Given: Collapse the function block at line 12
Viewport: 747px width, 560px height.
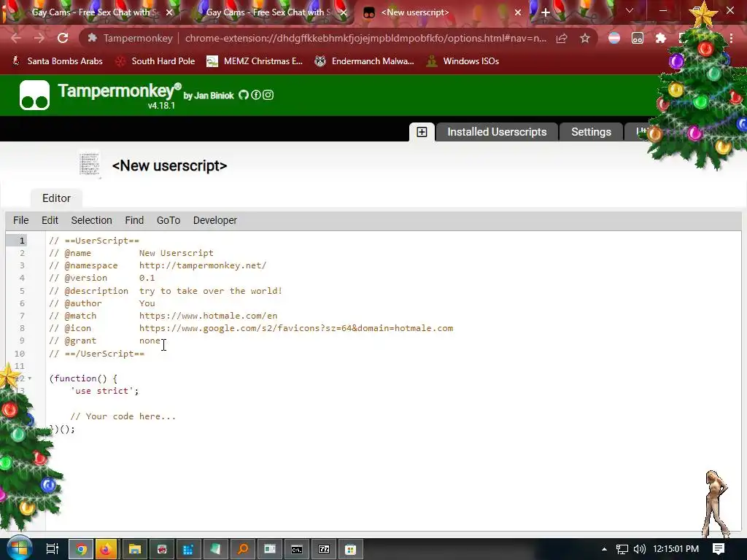Looking at the screenshot, I should click(29, 378).
